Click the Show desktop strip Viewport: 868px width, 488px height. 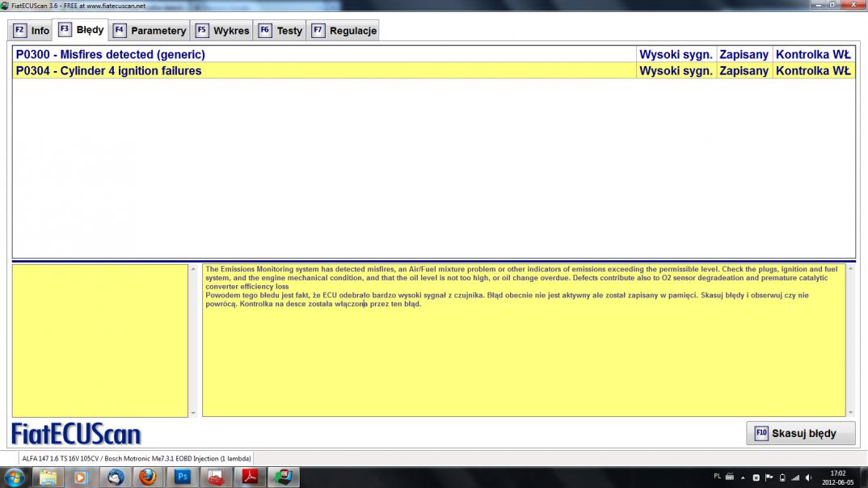click(864, 477)
